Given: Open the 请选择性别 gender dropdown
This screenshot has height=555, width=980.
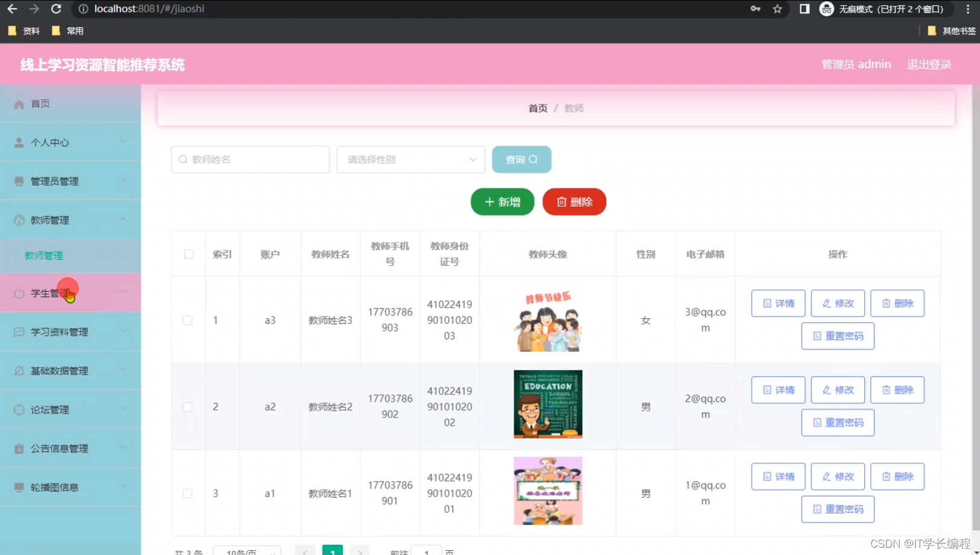Looking at the screenshot, I should tap(410, 159).
